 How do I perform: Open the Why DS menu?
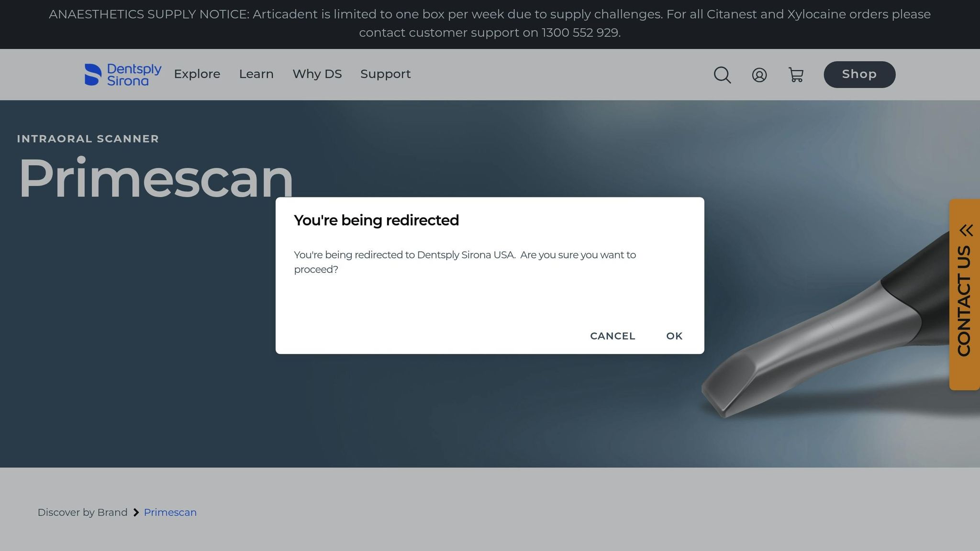click(x=317, y=74)
